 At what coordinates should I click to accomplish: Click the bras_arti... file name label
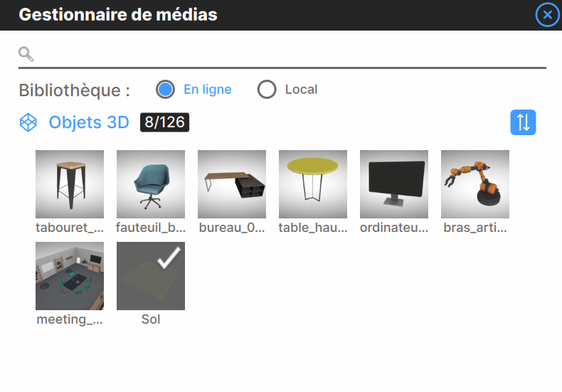pyautogui.click(x=475, y=228)
